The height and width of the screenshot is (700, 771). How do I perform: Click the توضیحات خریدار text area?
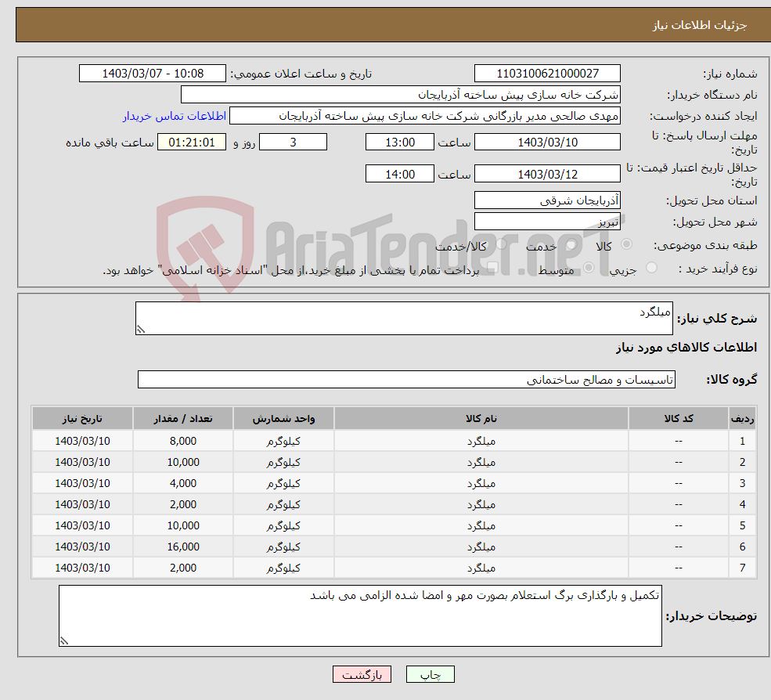coord(360,616)
